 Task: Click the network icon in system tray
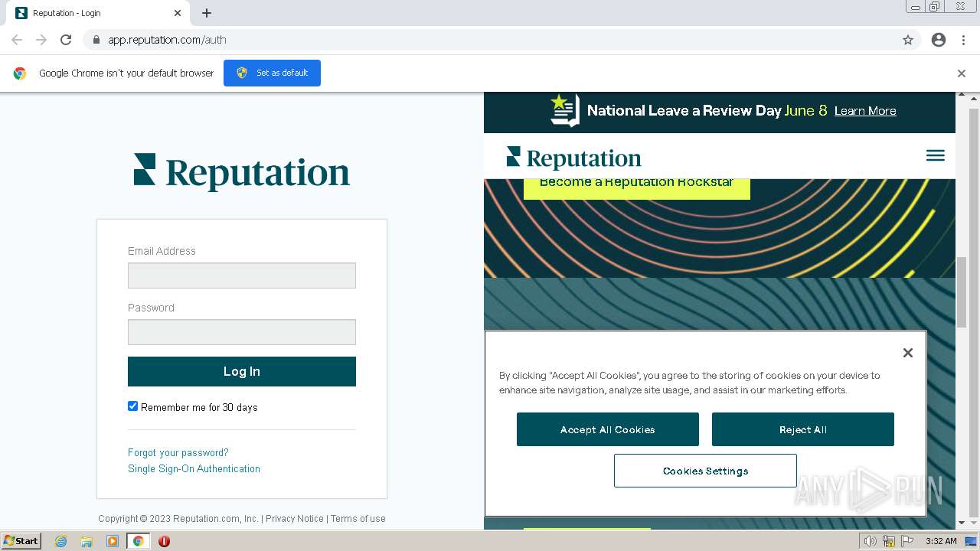889,541
